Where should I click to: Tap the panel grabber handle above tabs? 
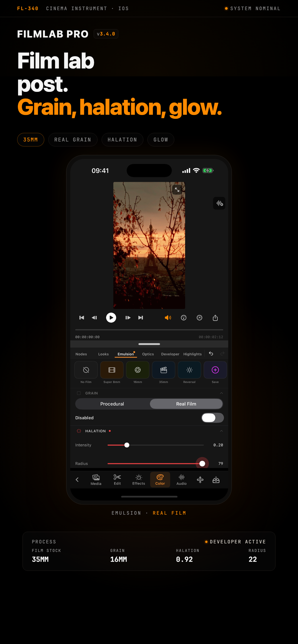(149, 344)
